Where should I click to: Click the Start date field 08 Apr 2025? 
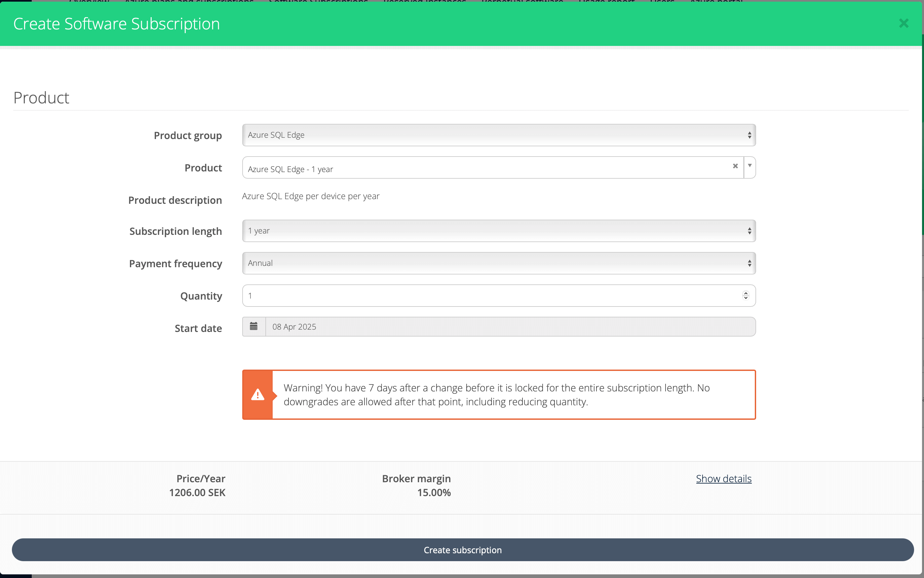511,326
